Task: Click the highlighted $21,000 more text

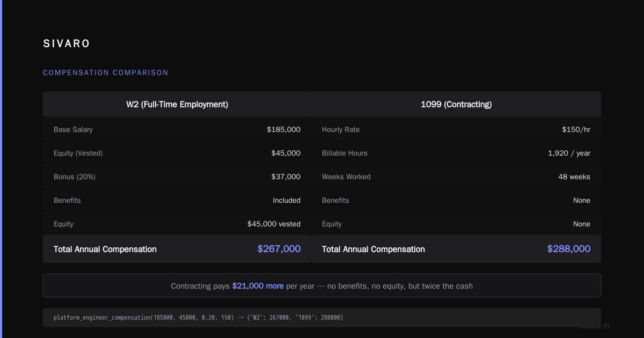Action: [x=258, y=286]
